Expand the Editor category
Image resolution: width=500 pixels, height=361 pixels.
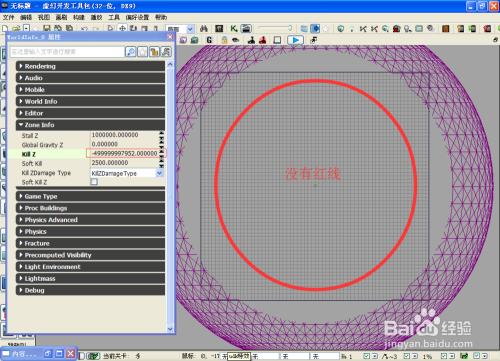[x=90, y=113]
